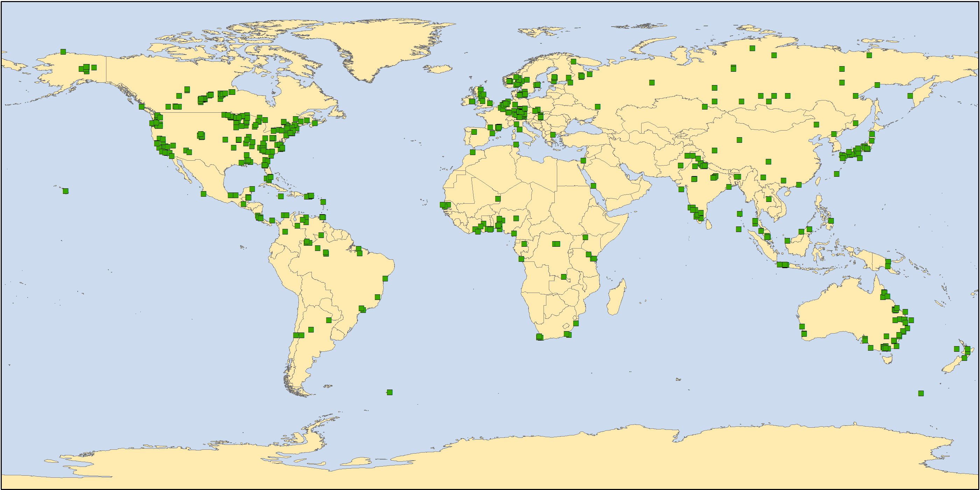This screenshot has width=980, height=490.
Task: Click the isolated South Atlantic Ocean marker
Action: click(x=390, y=392)
